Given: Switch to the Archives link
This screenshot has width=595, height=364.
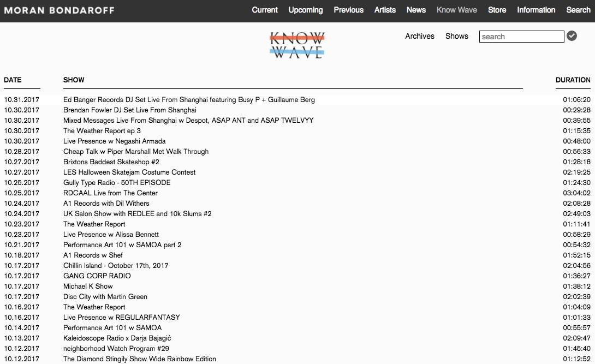Looking at the screenshot, I should click(420, 37).
